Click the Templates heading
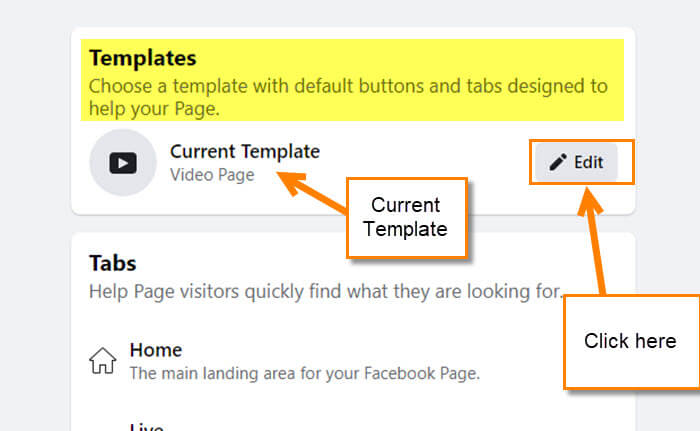The width and height of the screenshot is (700, 431). [x=143, y=58]
